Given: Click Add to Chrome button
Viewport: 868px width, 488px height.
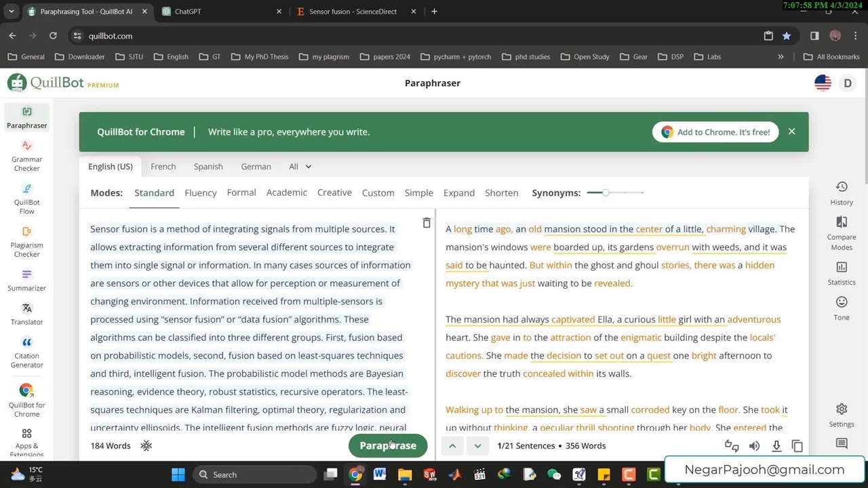Looking at the screenshot, I should (x=715, y=131).
